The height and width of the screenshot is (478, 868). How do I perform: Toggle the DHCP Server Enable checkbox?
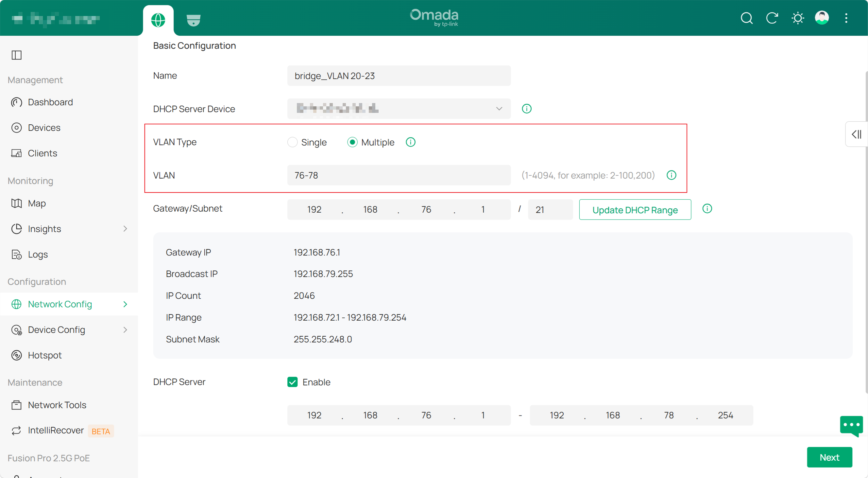(x=293, y=382)
